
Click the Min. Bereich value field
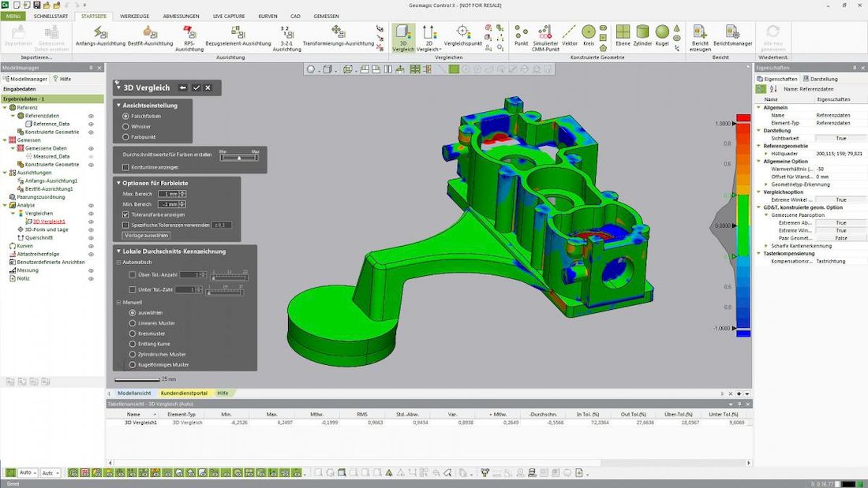pos(169,205)
